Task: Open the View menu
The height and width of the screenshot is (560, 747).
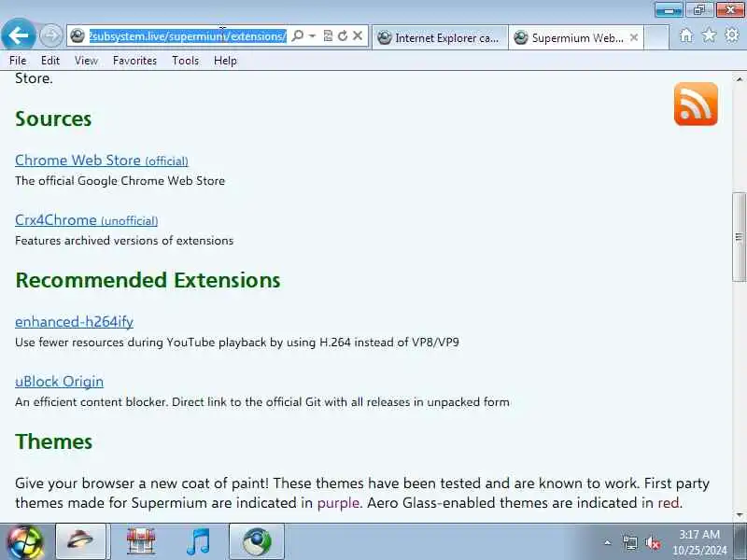Action: (x=86, y=61)
